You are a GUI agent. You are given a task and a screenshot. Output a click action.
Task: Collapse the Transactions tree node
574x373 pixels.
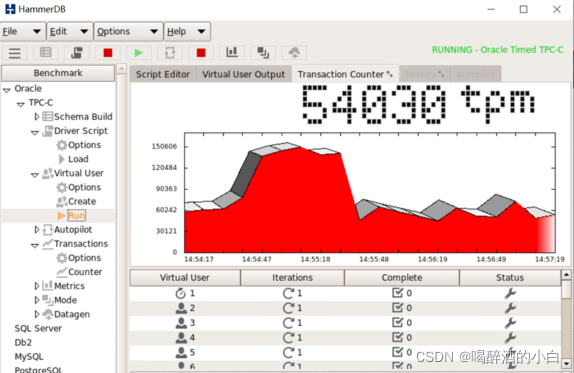coord(35,245)
